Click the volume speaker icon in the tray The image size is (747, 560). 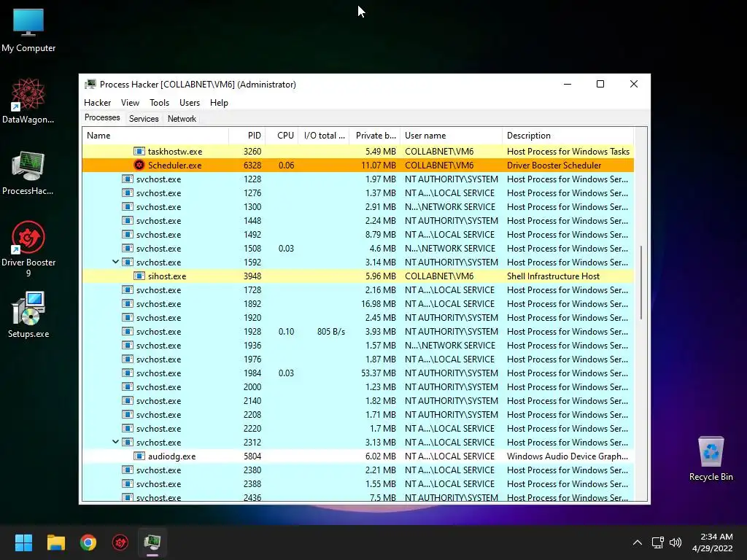[676, 542]
